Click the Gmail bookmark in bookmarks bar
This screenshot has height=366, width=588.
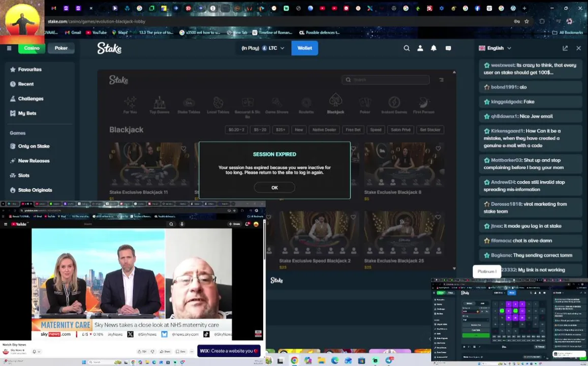click(73, 33)
